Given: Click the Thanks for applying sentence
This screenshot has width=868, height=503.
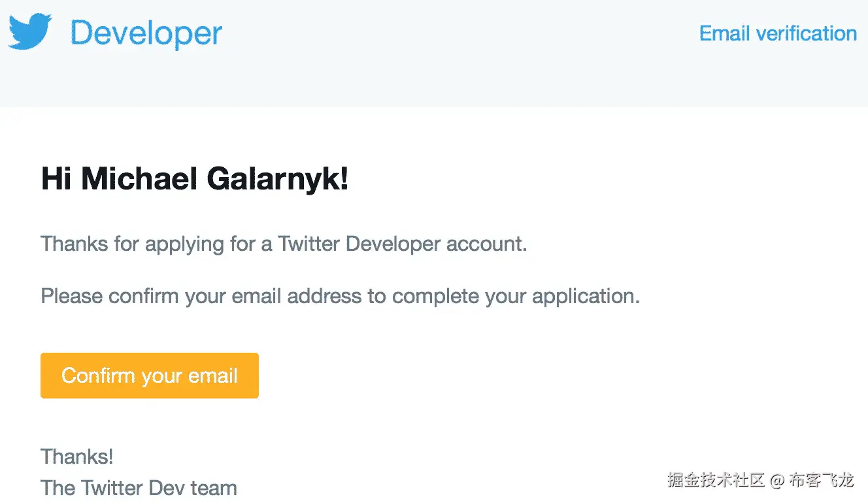Looking at the screenshot, I should pyautogui.click(x=284, y=244).
